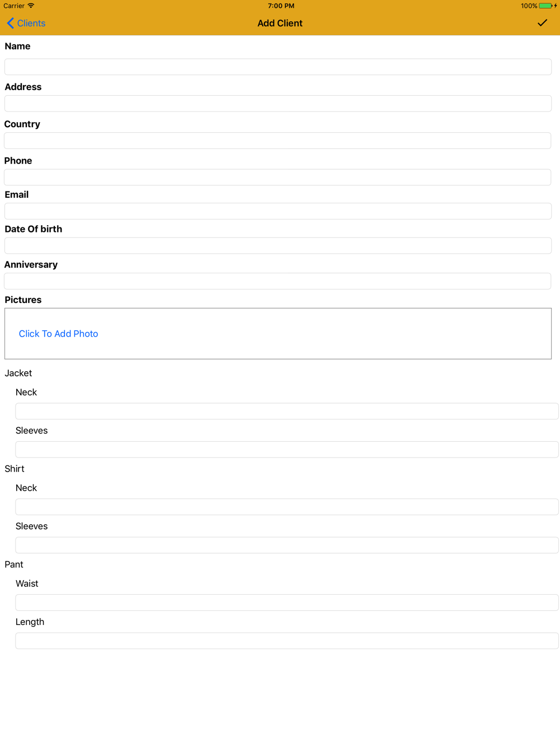This screenshot has width=560, height=747.
Task: Go back to Clients list
Action: click(x=26, y=23)
